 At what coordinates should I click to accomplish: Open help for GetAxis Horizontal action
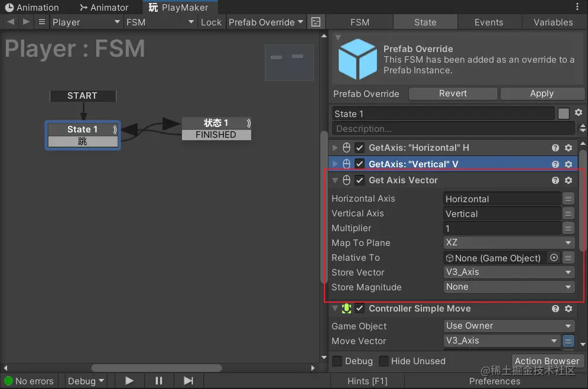(555, 148)
